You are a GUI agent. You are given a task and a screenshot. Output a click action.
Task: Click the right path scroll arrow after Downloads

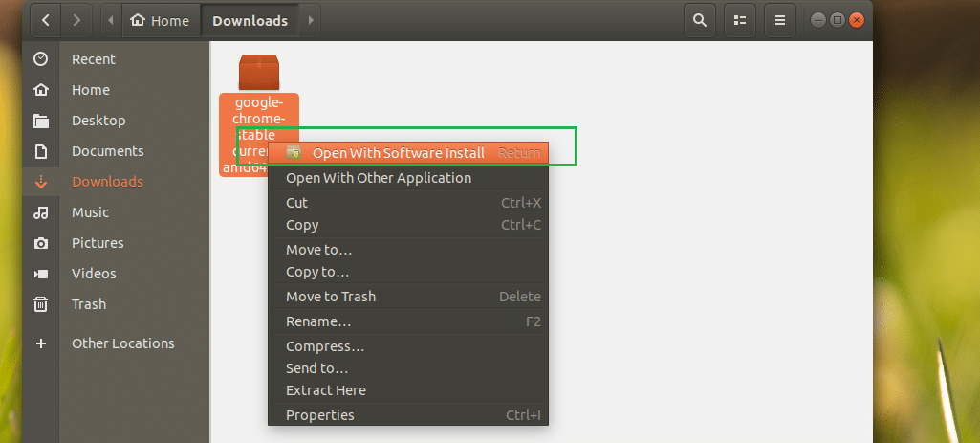[311, 21]
